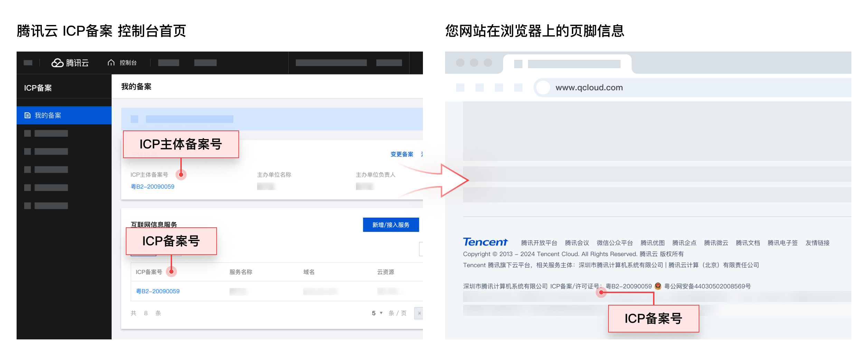Click the police badge icon in the footer
Screen dimensions: 868x356
tap(658, 286)
